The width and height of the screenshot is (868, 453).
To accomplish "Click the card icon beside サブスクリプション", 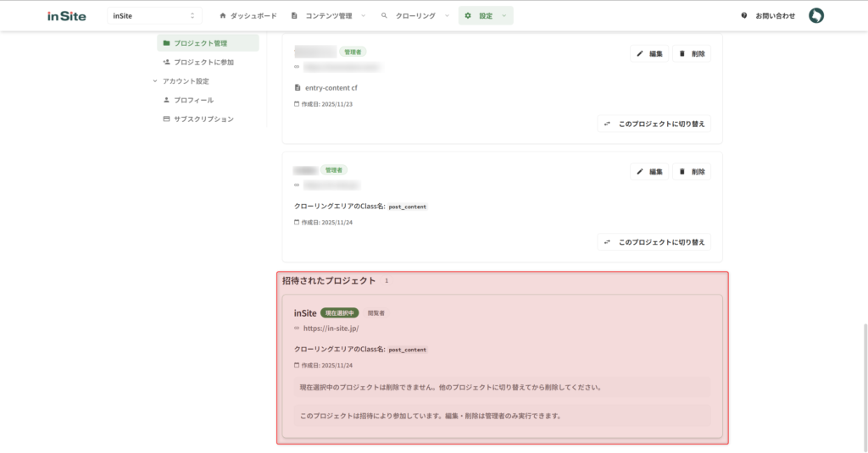I will (x=166, y=119).
